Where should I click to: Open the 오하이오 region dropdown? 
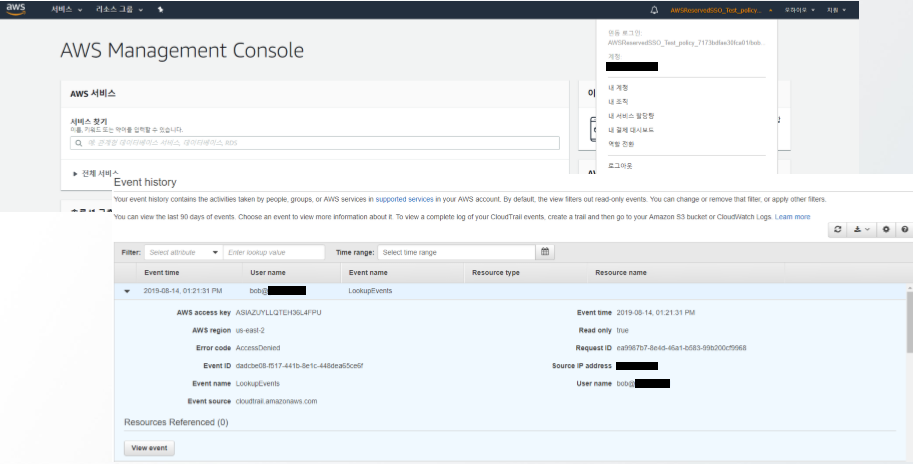[799, 10]
